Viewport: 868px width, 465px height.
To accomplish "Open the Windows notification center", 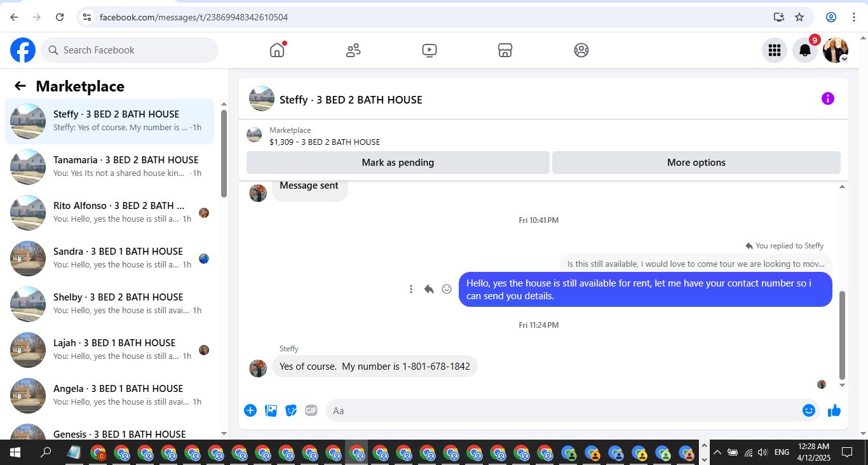I will coord(847,453).
